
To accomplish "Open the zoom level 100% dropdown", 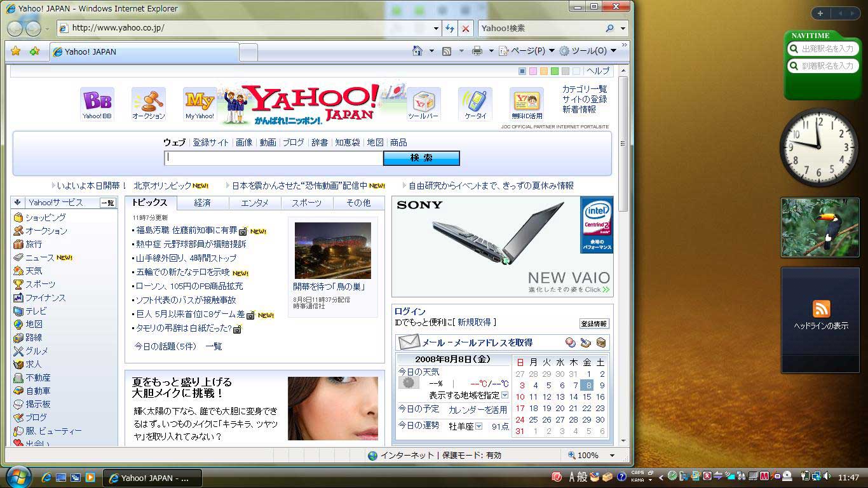I will coord(612,455).
